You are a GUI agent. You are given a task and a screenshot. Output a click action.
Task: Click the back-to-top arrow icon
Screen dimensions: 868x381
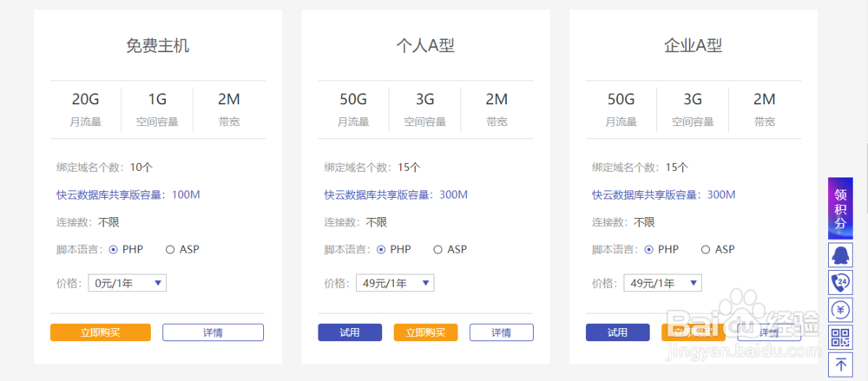pos(840,365)
